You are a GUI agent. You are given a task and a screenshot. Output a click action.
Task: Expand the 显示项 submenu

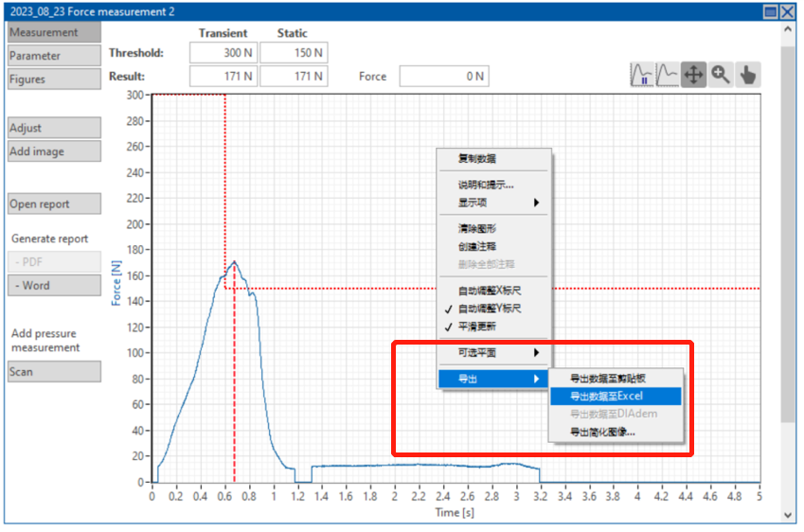pos(493,203)
